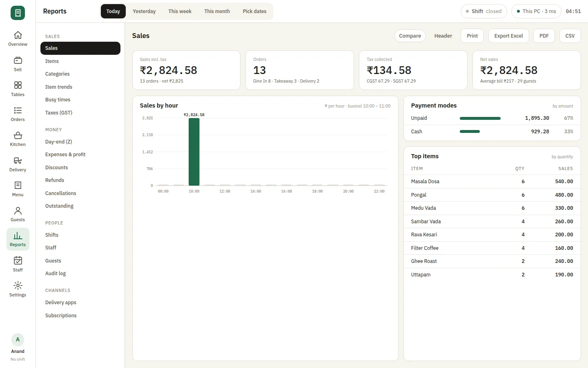
Task: Open the Discounts report
Action: 80,168
